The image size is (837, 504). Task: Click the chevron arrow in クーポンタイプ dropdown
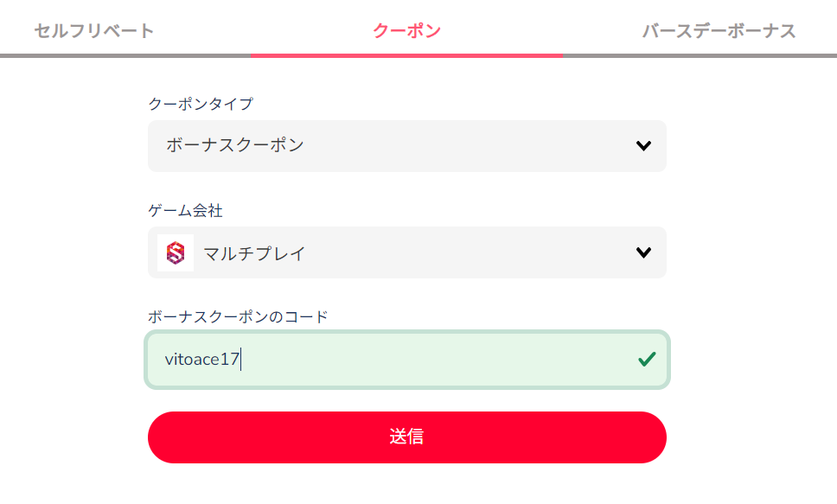pyautogui.click(x=643, y=145)
